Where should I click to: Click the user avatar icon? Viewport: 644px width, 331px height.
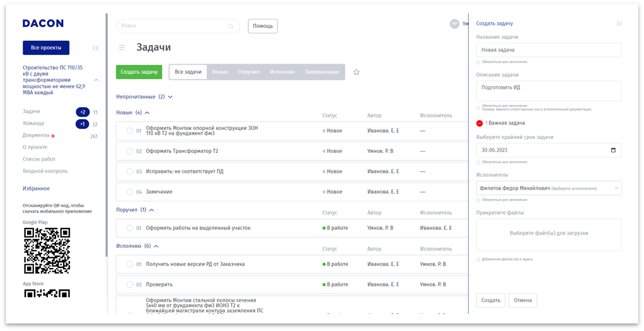454,24
